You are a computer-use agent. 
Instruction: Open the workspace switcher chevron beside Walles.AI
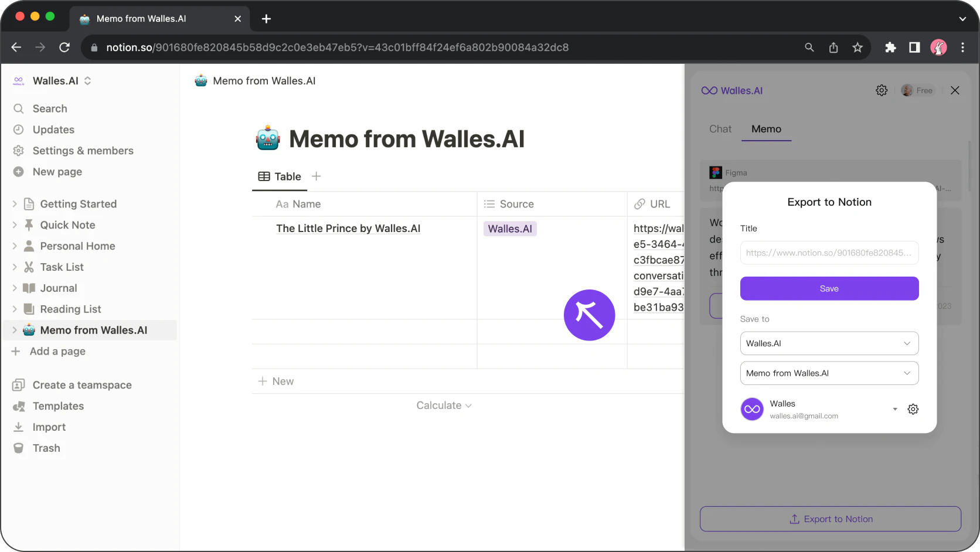click(87, 81)
